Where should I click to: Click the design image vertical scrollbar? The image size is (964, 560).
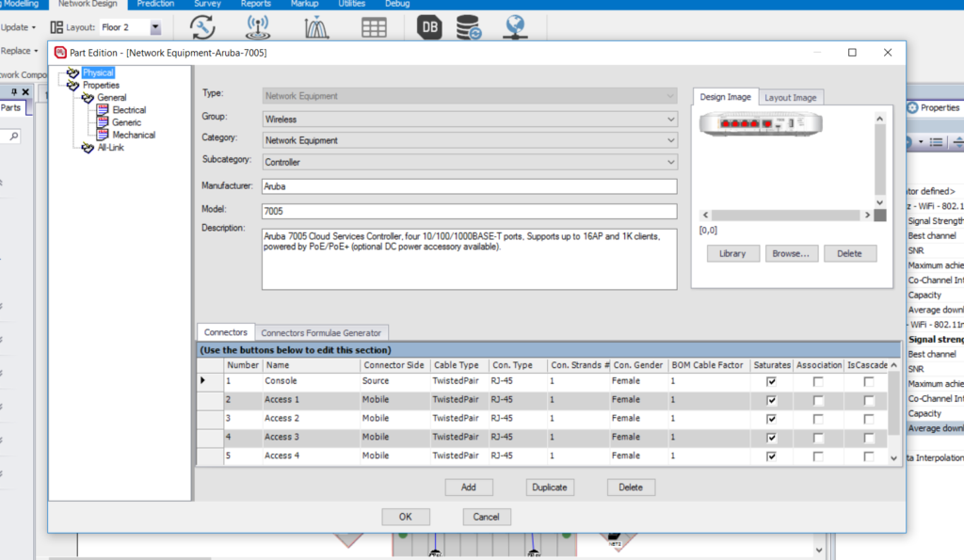coord(880,160)
